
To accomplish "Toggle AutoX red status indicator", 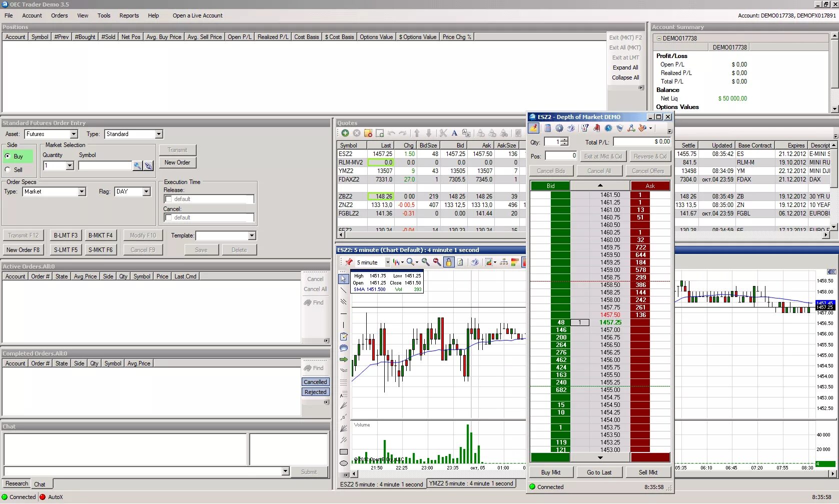I will click(x=43, y=497).
